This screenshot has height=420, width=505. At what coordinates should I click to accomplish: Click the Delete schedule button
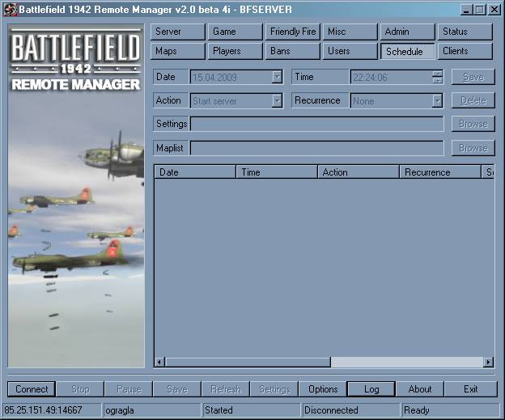click(473, 101)
